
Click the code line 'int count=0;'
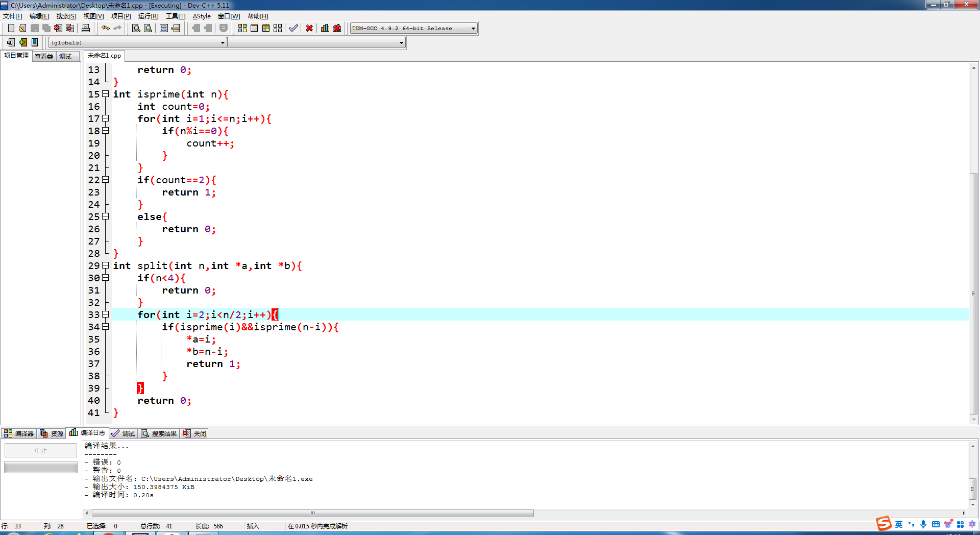pyautogui.click(x=174, y=106)
